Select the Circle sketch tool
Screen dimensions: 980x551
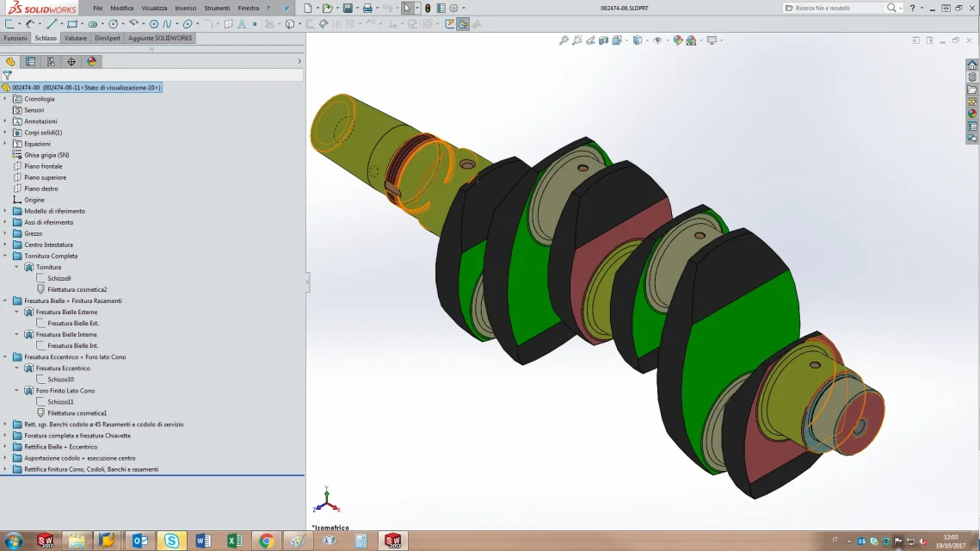point(113,24)
